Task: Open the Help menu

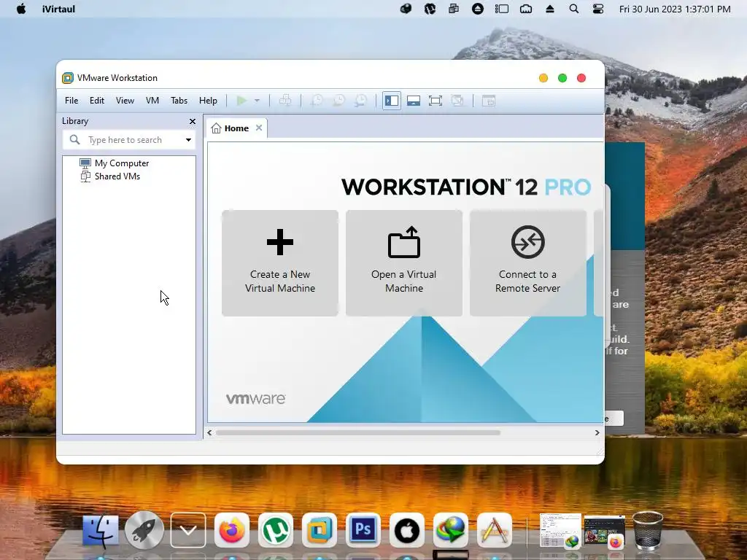Action: 208,101
